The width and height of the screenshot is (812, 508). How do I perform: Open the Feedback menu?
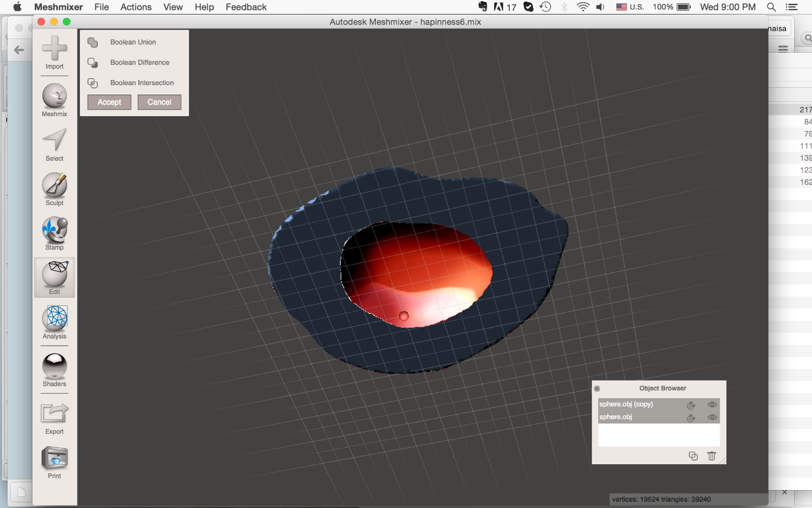coord(246,7)
